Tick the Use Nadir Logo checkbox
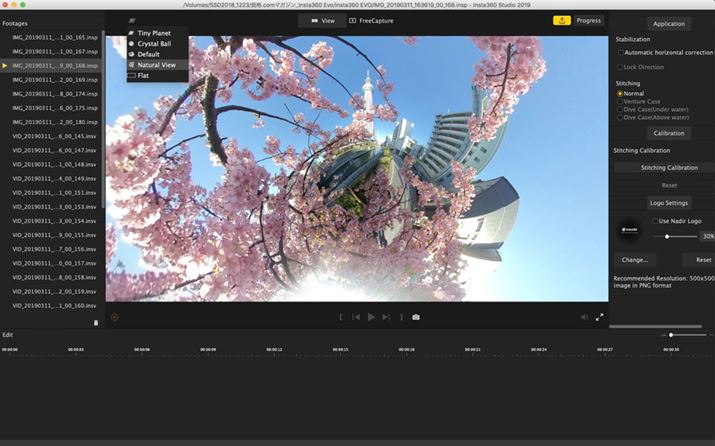The height and width of the screenshot is (446, 715). pos(655,221)
